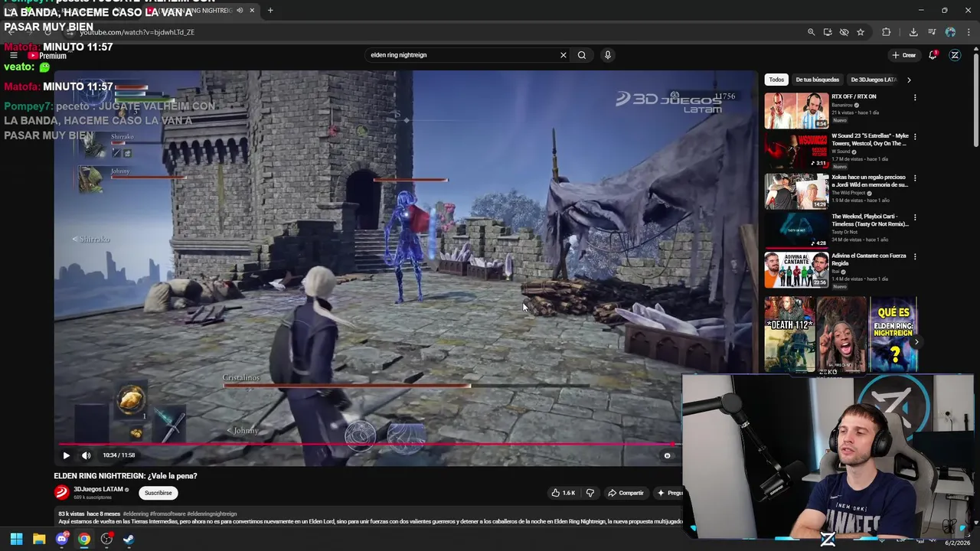Click Compartir share button

(626, 493)
